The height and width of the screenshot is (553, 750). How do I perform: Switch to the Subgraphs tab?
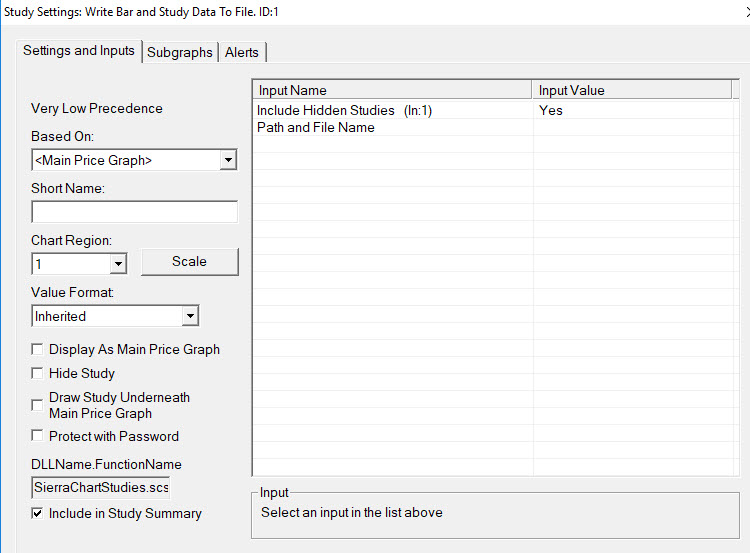180,52
